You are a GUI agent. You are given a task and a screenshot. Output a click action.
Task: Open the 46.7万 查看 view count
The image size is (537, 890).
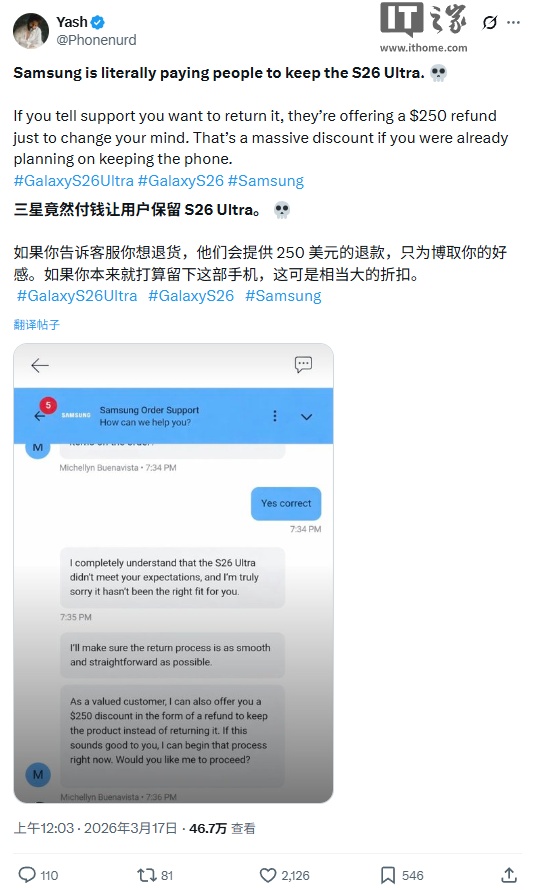[x=222, y=829]
